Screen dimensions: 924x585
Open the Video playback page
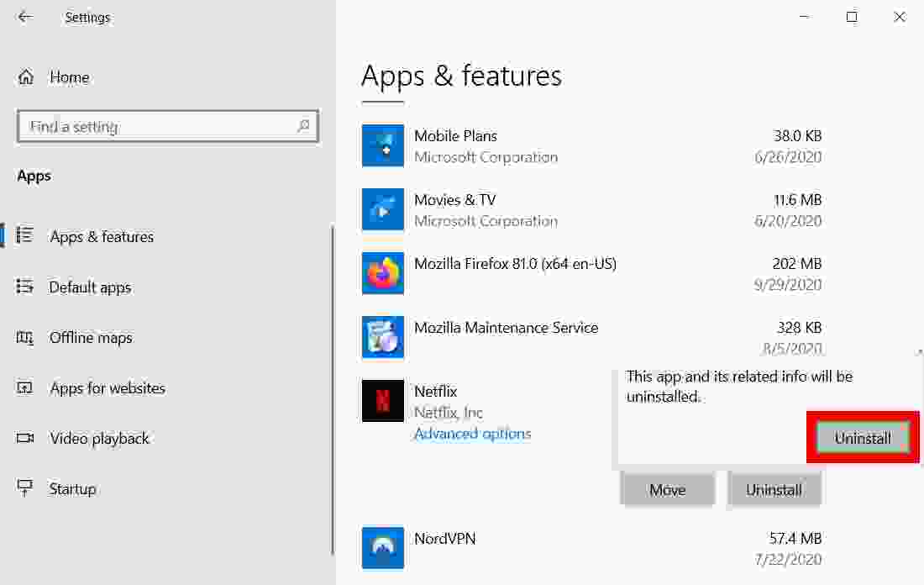100,438
